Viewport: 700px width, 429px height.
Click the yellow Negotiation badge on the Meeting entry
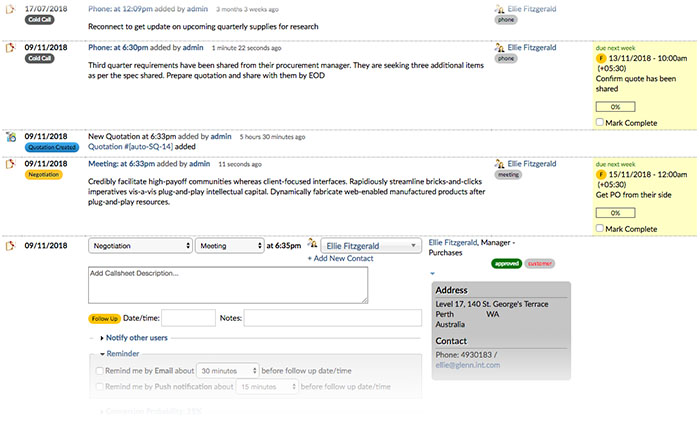tap(44, 174)
